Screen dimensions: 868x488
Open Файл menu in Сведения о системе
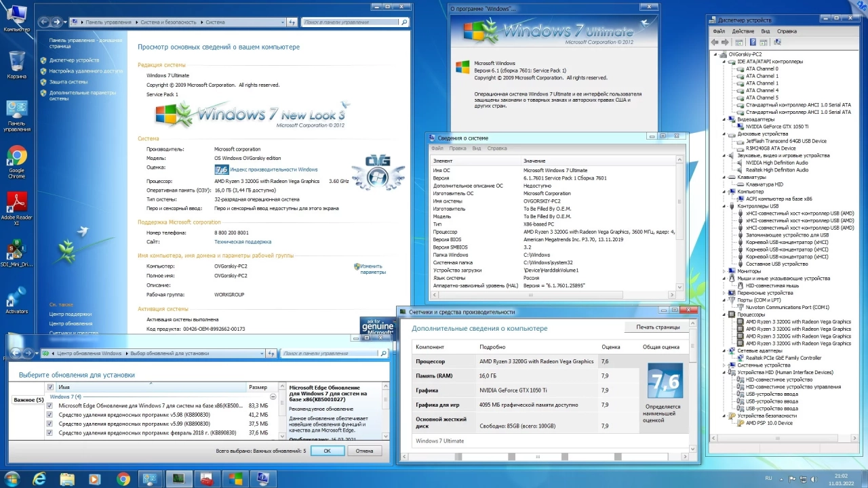coord(437,148)
